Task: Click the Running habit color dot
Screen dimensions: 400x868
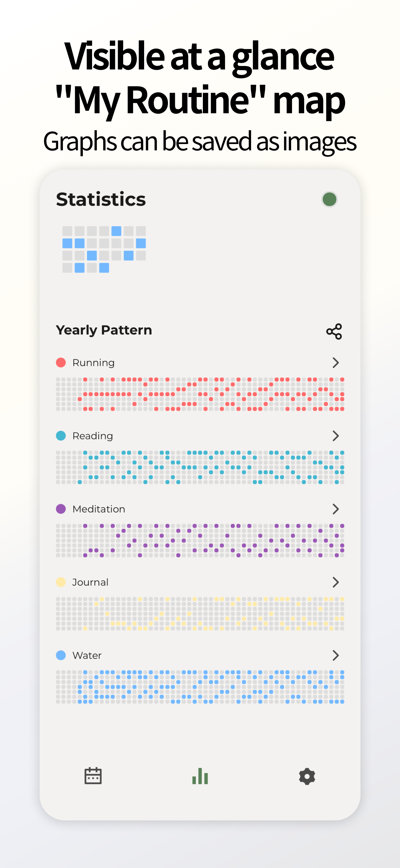Action: [x=61, y=362]
